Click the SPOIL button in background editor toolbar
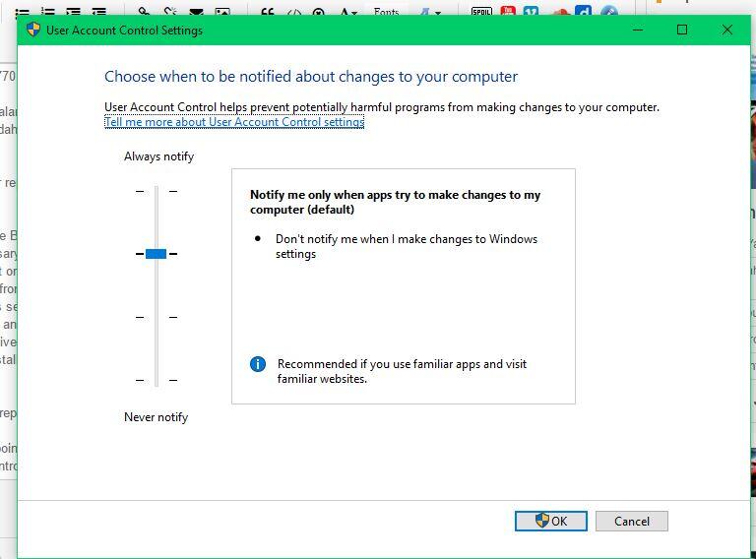Image resolution: width=756 pixels, height=559 pixels. [481, 11]
